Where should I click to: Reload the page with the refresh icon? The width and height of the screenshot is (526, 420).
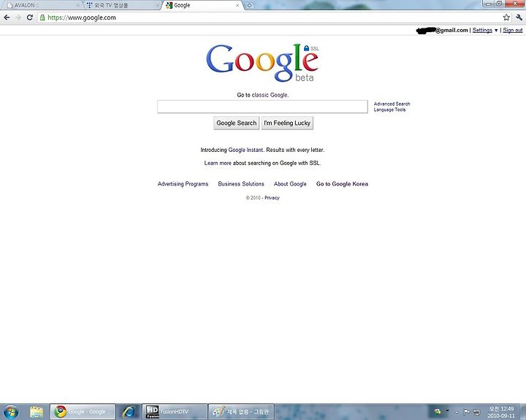point(29,18)
